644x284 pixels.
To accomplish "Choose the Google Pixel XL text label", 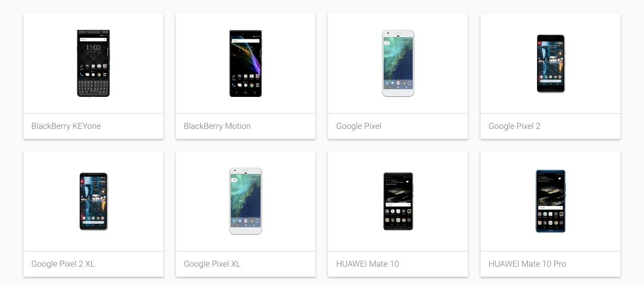I will (x=212, y=264).
